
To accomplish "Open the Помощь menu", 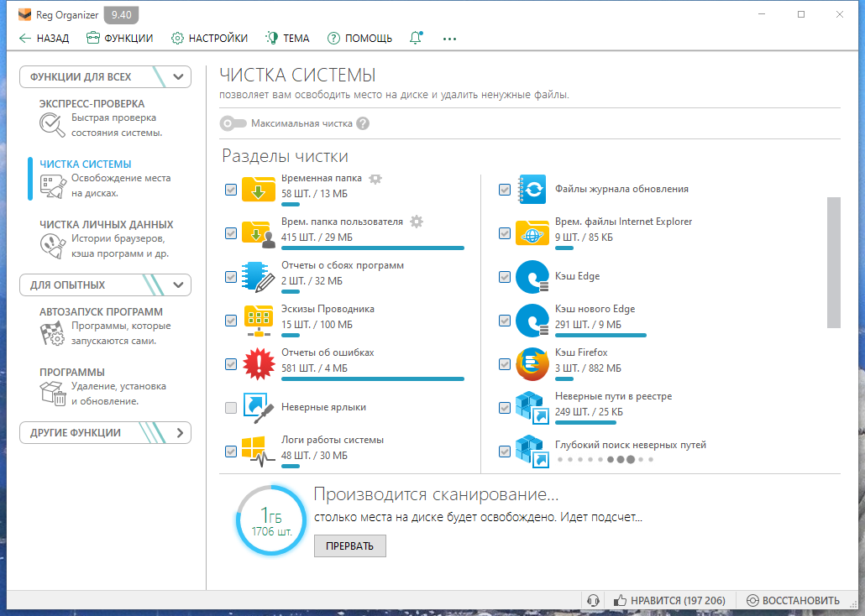I will coord(359,38).
